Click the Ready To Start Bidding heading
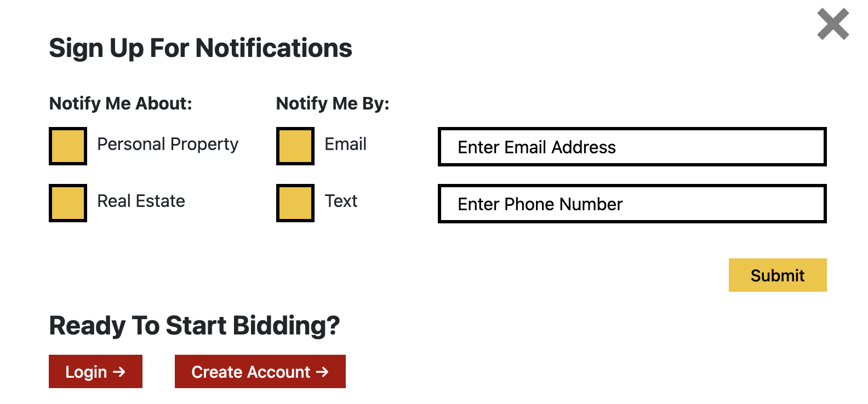The image size is (868, 404). click(195, 326)
